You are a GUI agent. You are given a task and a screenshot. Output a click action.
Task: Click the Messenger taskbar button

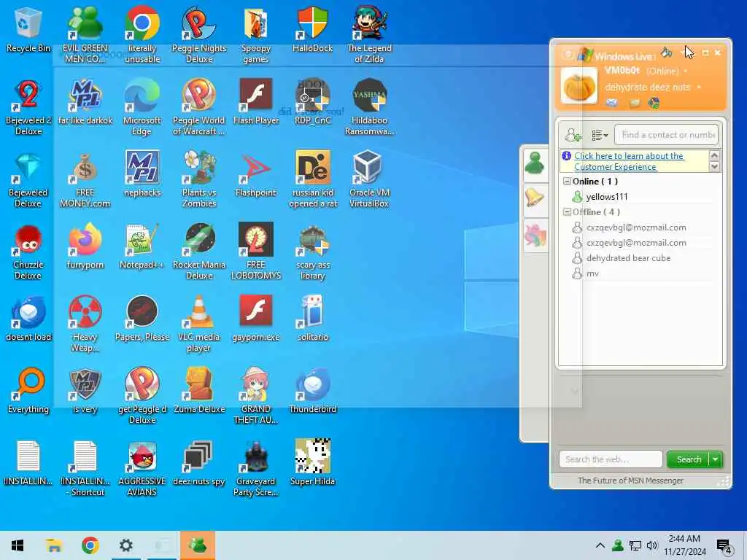(197, 545)
